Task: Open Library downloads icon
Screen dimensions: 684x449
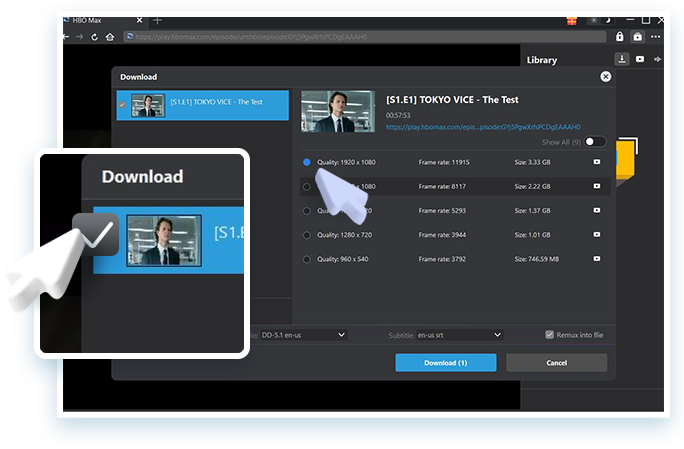Action: click(622, 59)
